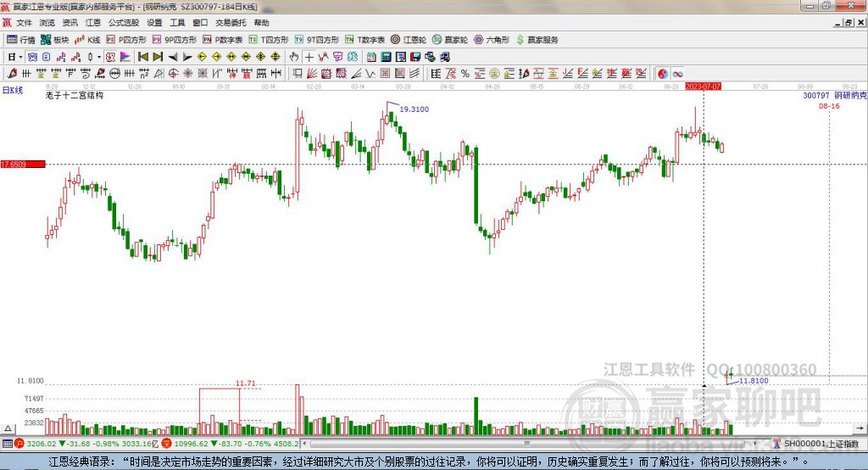This screenshot has width=868, height=470.
Task: Click the black left-arrow move icon
Action: 173,57
